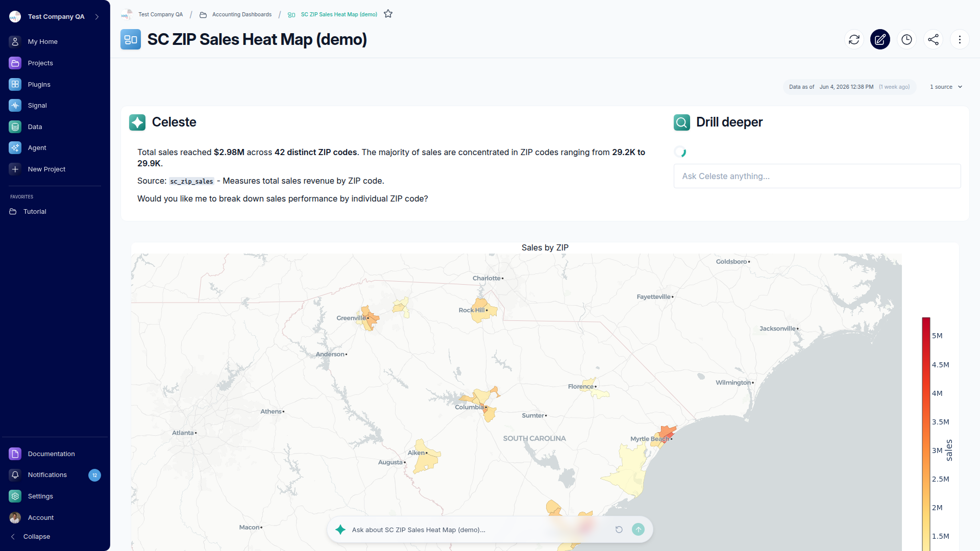Open the Plugins section
The height and width of the screenshot is (551, 980).
(x=55, y=84)
